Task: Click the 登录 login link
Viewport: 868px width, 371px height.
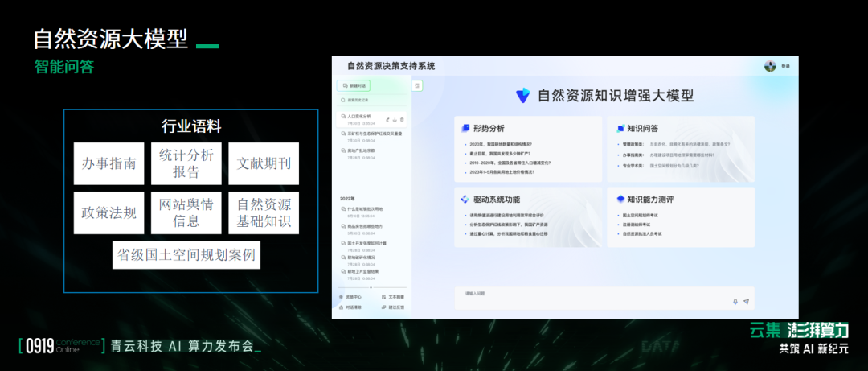Action: [x=785, y=67]
